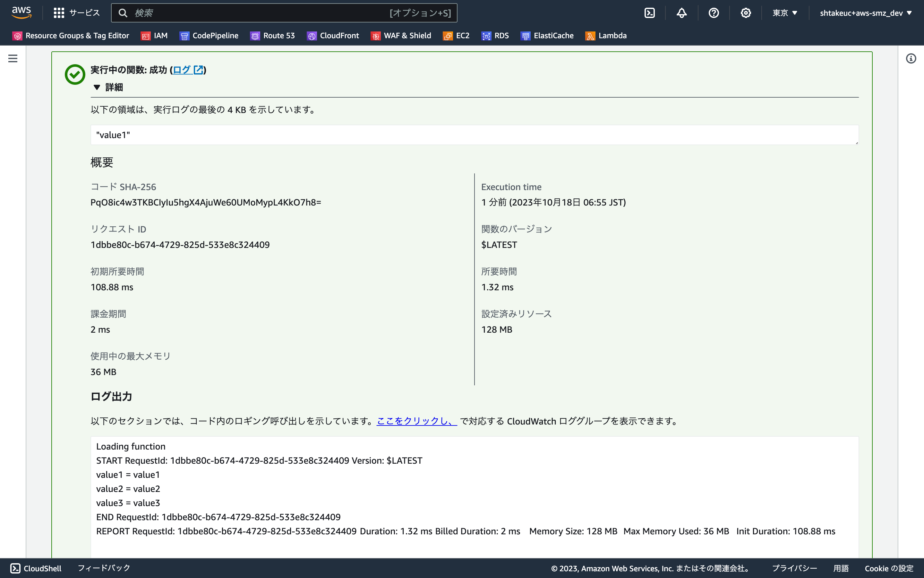
Task: Open the info panel icon at right
Action: [x=911, y=58]
